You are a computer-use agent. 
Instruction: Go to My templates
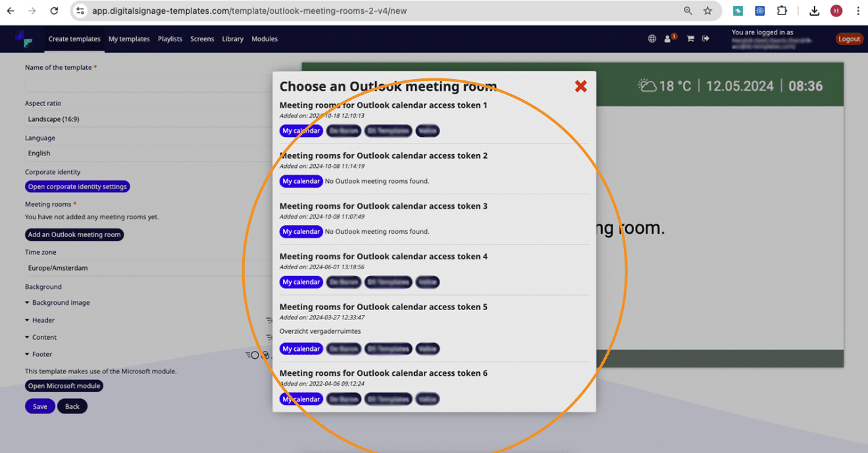(x=129, y=39)
